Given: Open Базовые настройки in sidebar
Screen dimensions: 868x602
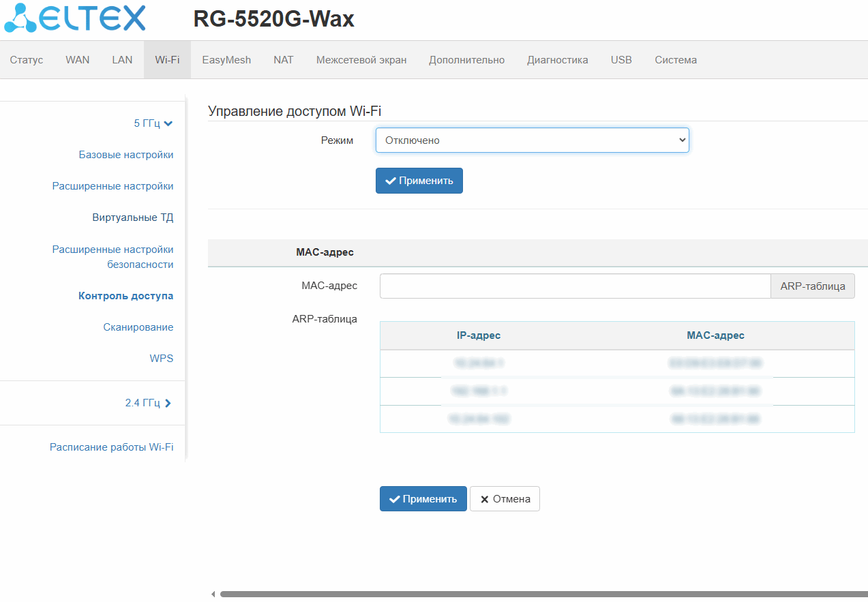Looking at the screenshot, I should [126, 155].
